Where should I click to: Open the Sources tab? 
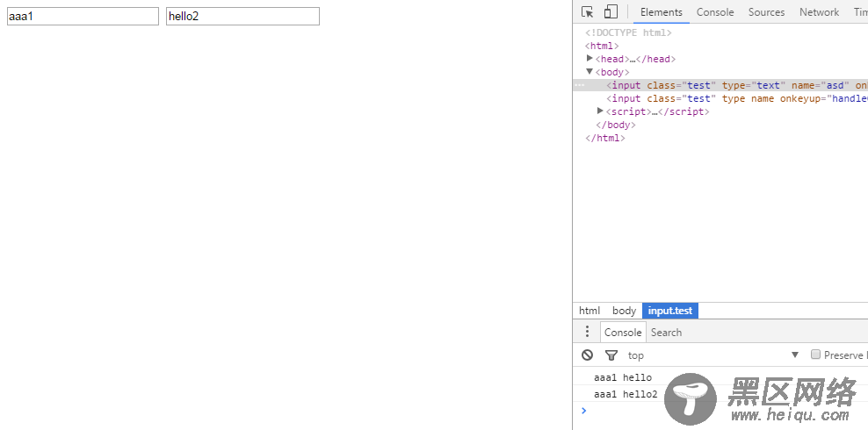click(766, 12)
